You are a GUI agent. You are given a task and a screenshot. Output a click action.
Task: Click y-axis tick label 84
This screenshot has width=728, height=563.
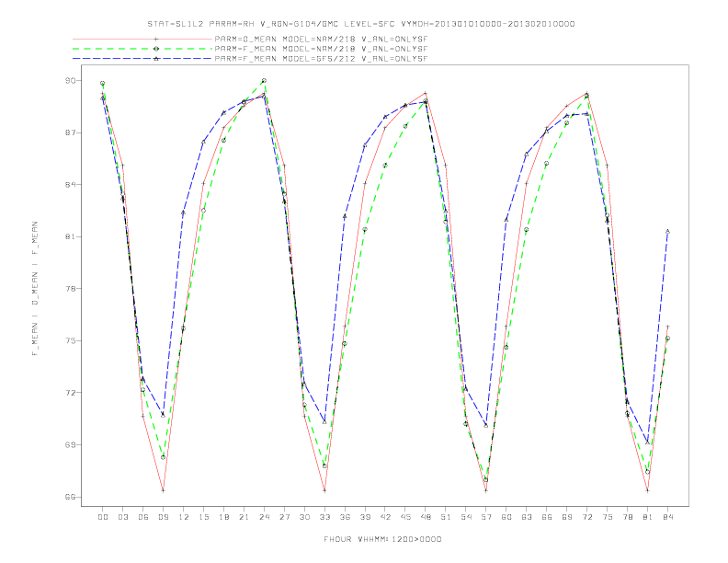71,185
